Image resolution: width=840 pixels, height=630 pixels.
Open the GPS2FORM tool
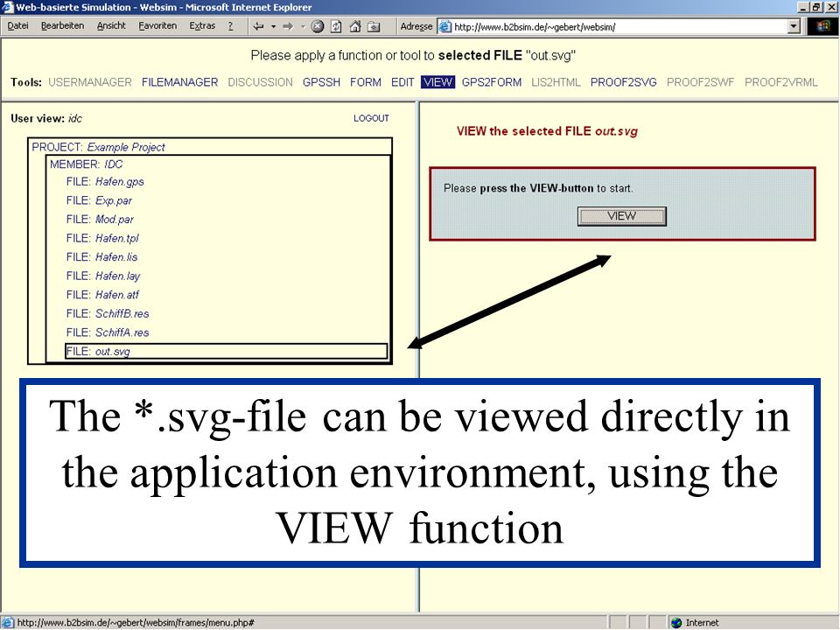pos(491,82)
